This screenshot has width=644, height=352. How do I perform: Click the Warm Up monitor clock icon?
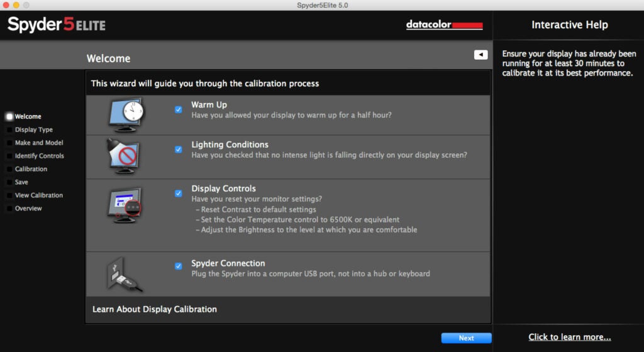pyautogui.click(x=126, y=115)
